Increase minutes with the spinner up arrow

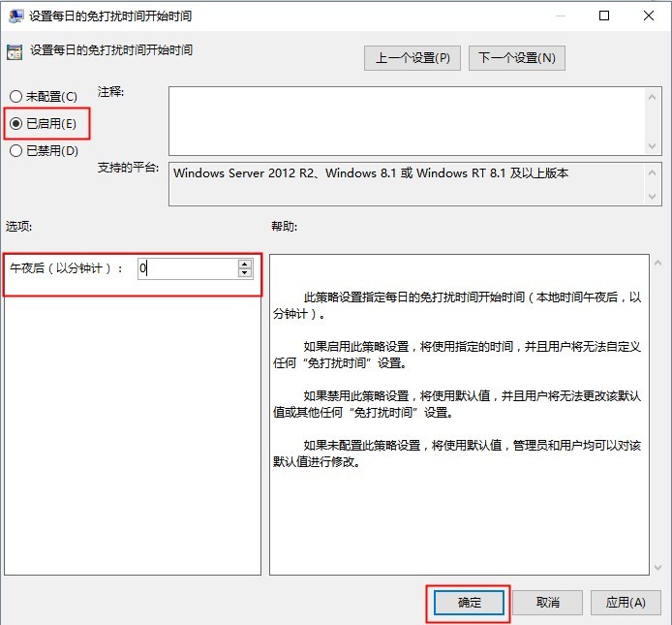[245, 264]
